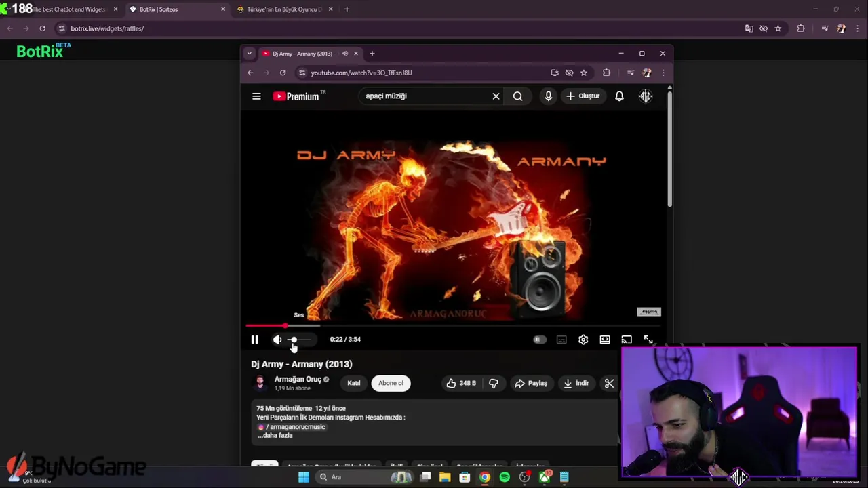Image resolution: width=868 pixels, height=488 pixels.
Task: Open media controls icon in YouTube window
Action: point(630,73)
